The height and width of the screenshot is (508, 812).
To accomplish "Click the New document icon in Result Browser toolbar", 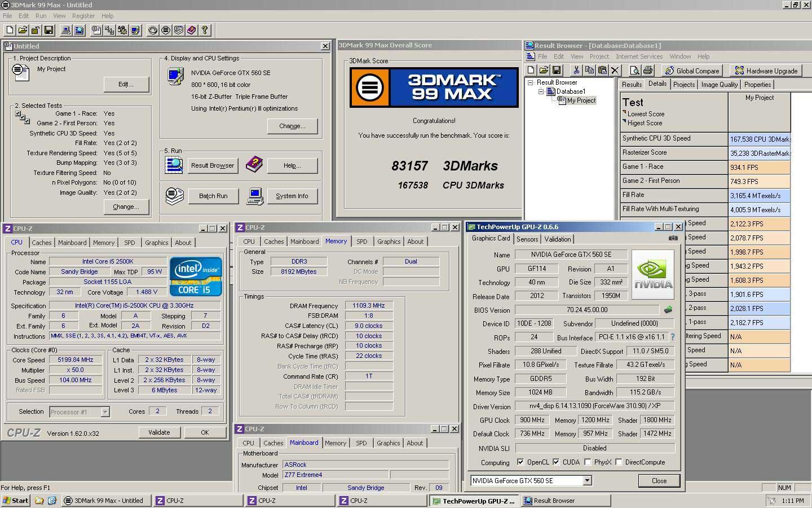I will [x=531, y=71].
